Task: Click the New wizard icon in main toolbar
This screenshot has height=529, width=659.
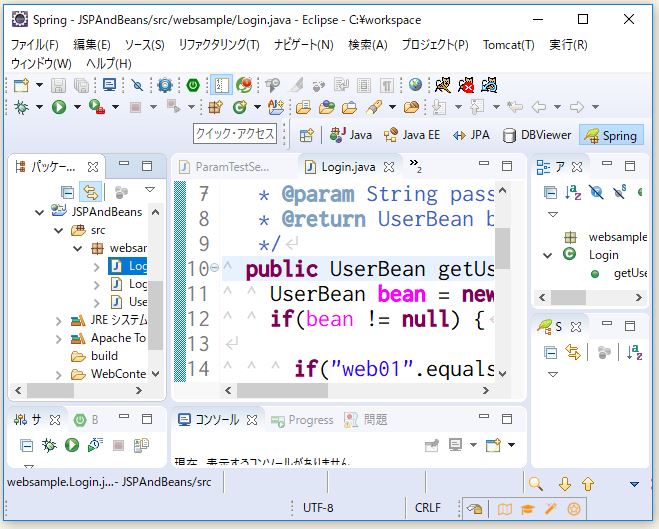Action: (x=21, y=85)
